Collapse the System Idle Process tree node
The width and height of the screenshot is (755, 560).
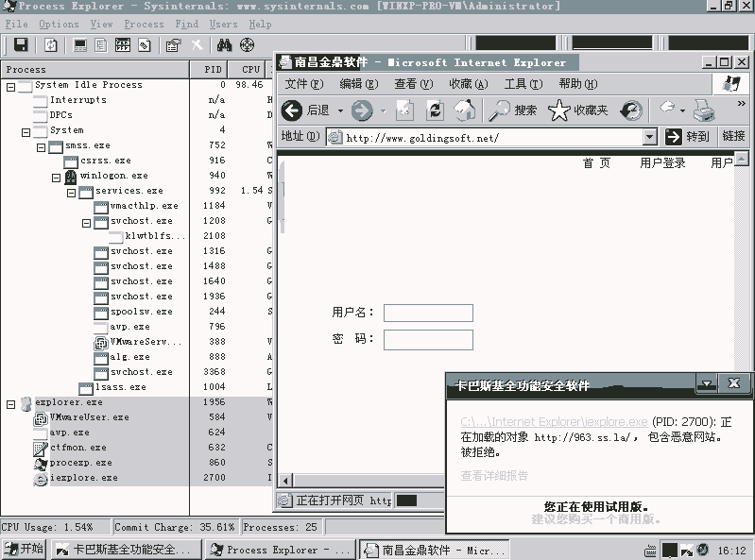click(10, 87)
